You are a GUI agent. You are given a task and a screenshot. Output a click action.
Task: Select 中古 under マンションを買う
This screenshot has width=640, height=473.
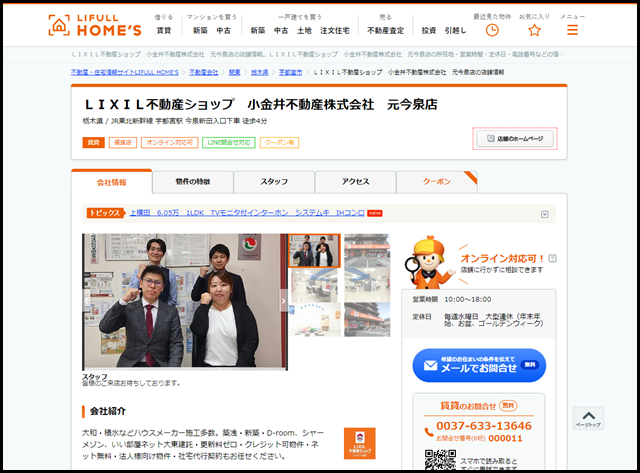point(223,31)
